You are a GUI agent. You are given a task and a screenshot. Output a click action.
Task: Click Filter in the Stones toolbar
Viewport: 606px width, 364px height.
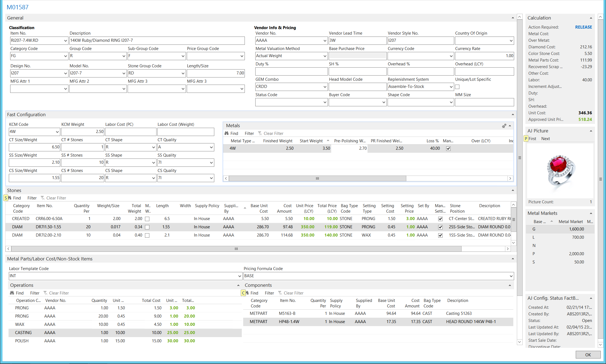(32, 198)
